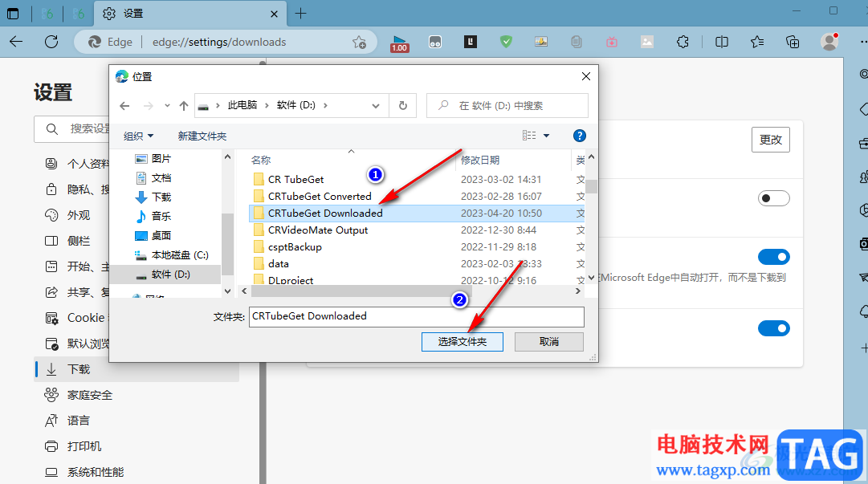The width and height of the screenshot is (868, 484).
Task: Turn on the disabled download toggle
Action: [x=773, y=198]
